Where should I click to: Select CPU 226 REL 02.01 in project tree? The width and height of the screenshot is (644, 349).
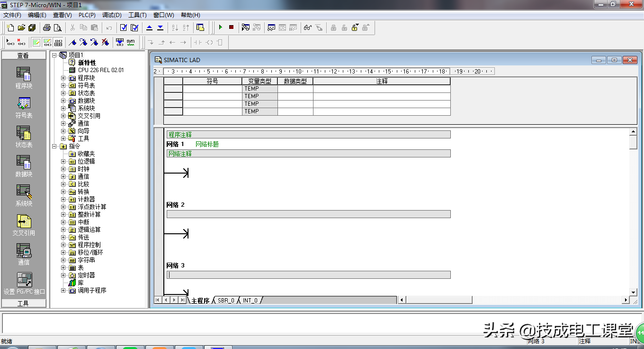(100, 70)
